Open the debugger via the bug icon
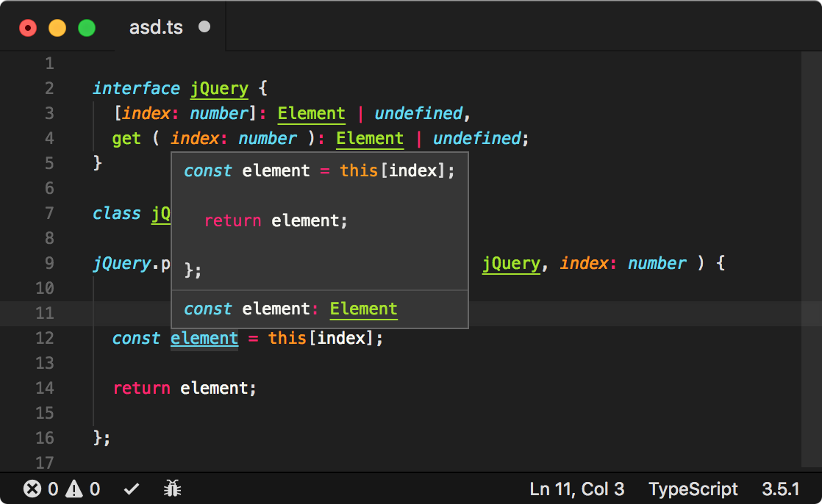This screenshot has width=822, height=504. pos(171,489)
